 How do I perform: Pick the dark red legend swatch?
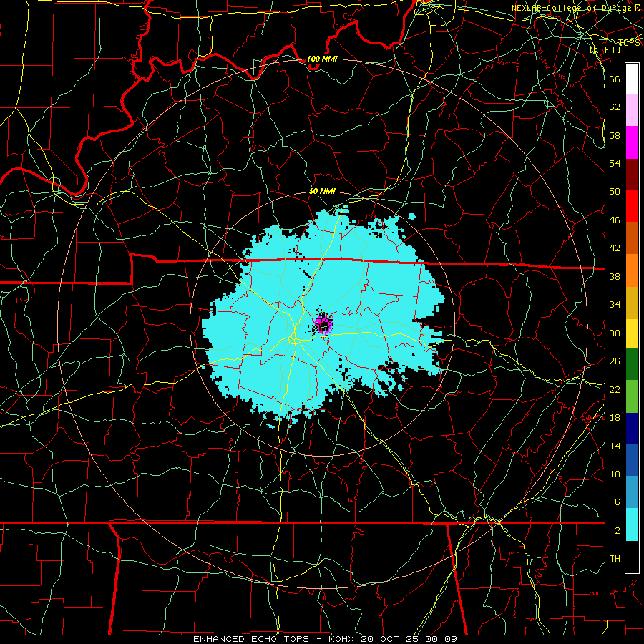[632, 175]
